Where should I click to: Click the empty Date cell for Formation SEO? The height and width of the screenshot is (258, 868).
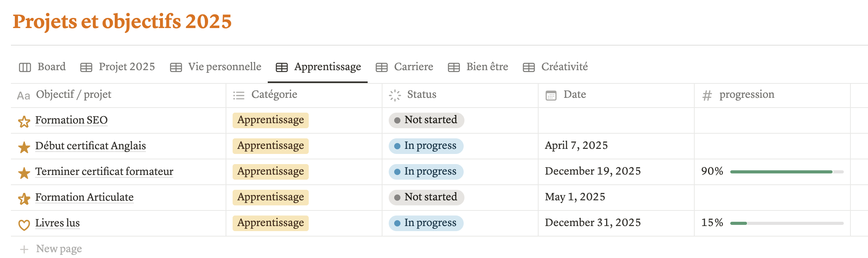pyautogui.click(x=616, y=120)
